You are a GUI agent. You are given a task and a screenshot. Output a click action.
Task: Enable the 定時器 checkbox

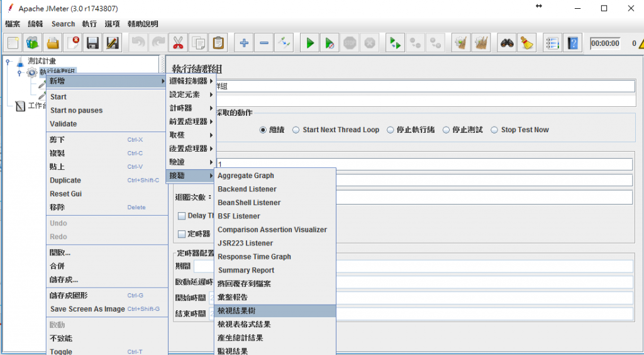tap(182, 234)
